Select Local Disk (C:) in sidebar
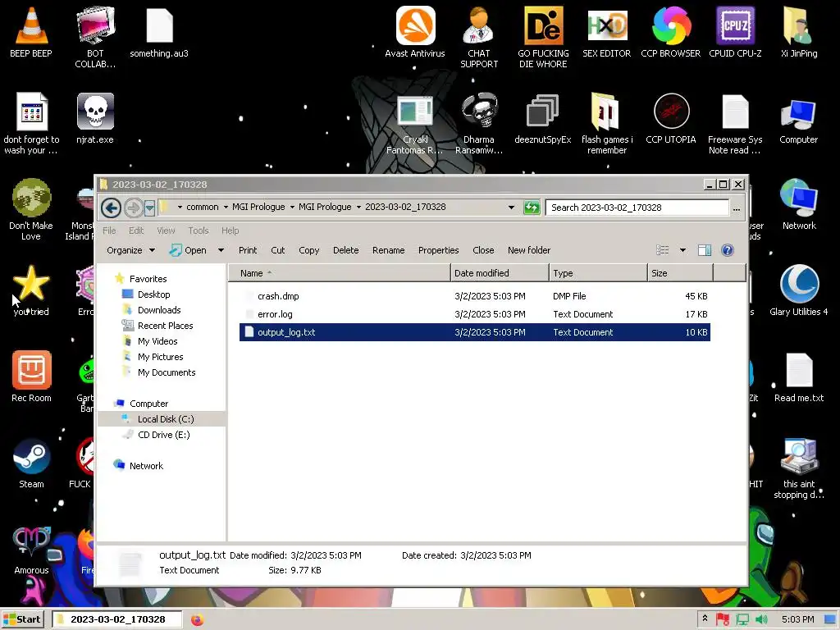Screen dimensions: 840x630 tap(162, 419)
